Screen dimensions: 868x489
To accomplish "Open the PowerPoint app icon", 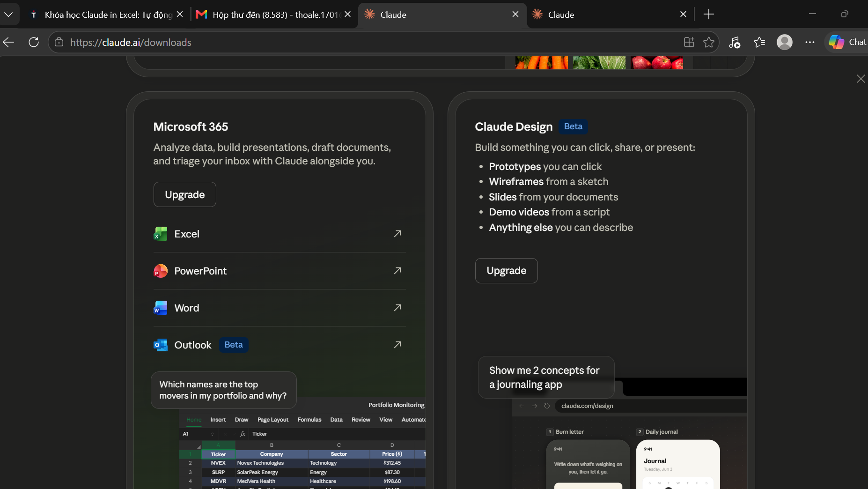I will click(x=161, y=271).
